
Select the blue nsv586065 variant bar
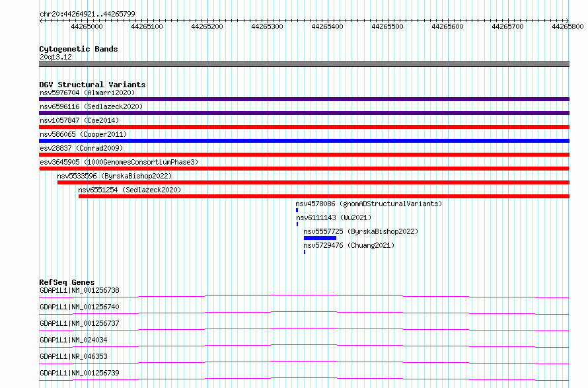pos(304,141)
